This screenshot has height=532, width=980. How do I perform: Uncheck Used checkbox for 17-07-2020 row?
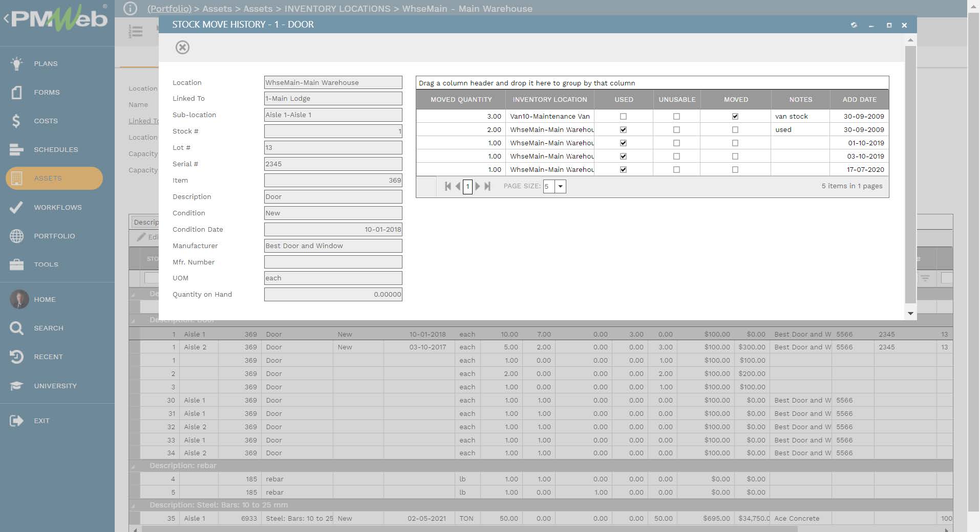tap(623, 170)
